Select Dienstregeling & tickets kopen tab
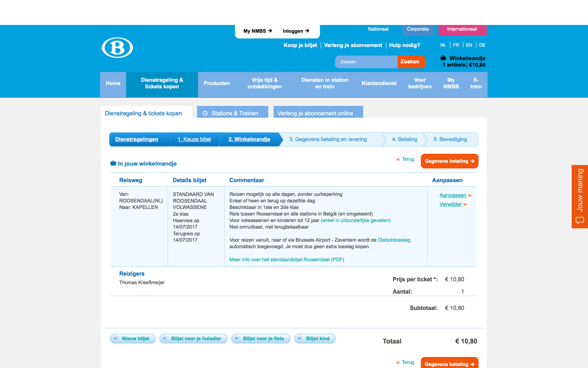Viewport: 588px width, 368px height. [146, 112]
